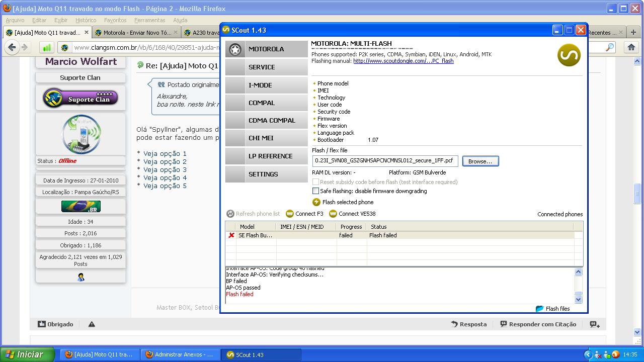644x362 pixels.
Task: Open SERVICE section in SCout sidebar
Action: [x=267, y=67]
